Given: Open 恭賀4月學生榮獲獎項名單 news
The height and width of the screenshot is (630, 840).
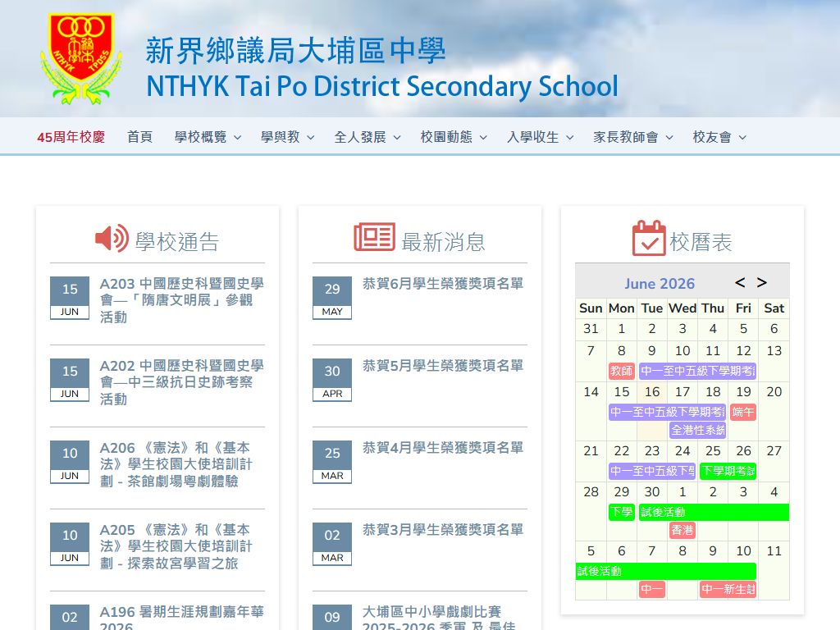Looking at the screenshot, I should coord(442,447).
